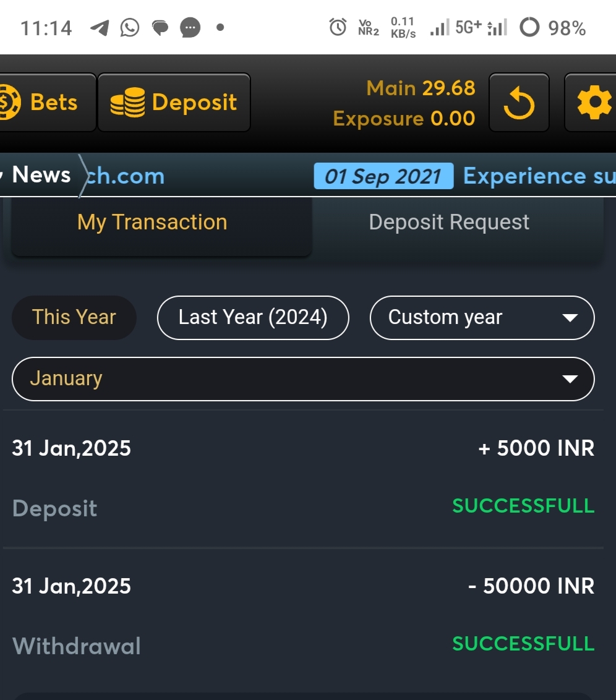Tap the Main balance amount 29.68

point(448,88)
